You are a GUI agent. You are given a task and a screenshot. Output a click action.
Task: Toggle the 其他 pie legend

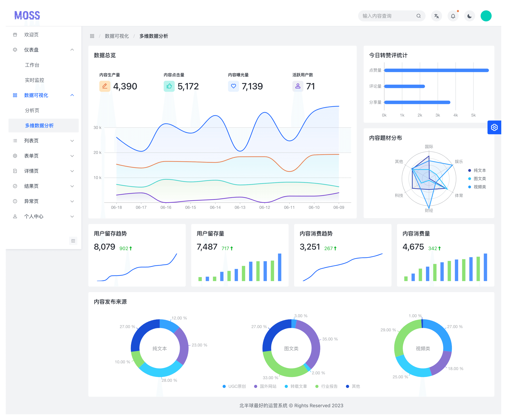click(x=353, y=386)
